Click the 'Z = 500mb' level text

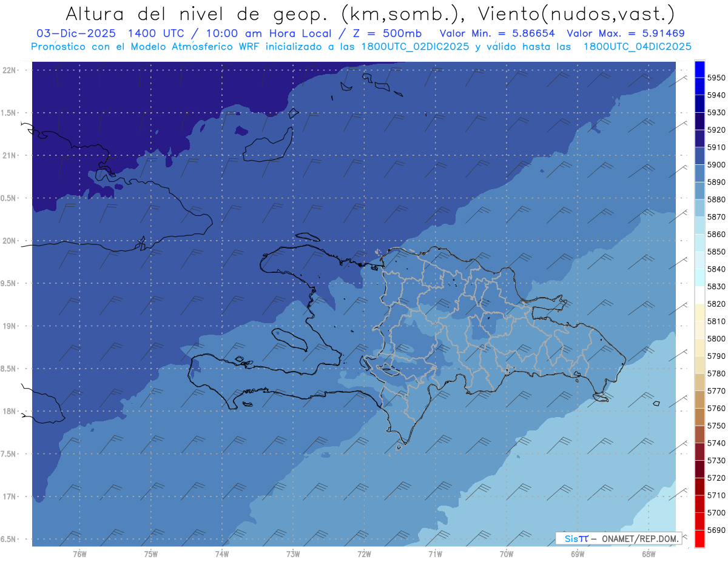click(384, 33)
